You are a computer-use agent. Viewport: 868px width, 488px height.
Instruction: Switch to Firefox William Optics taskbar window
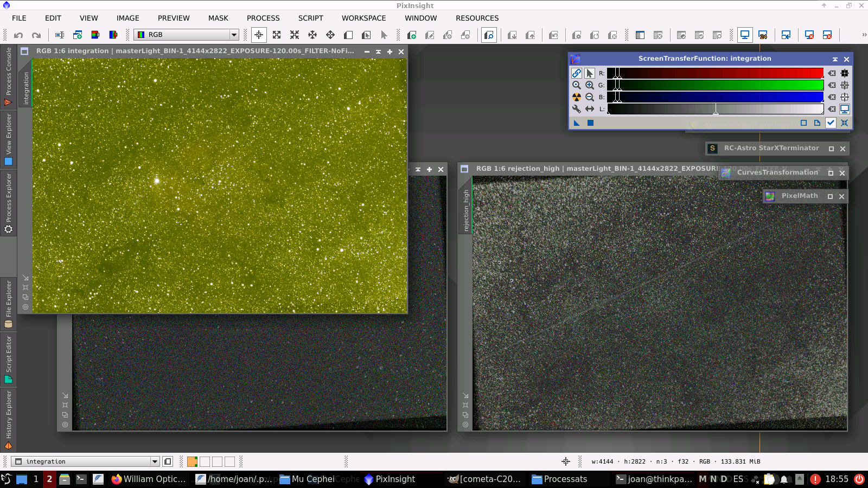pyautogui.click(x=149, y=479)
